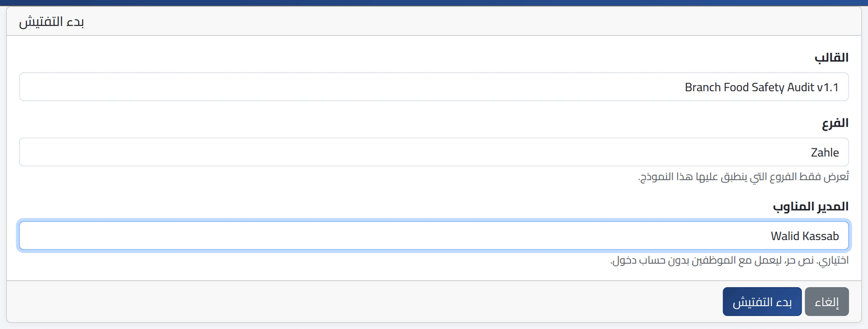Click the اختياري hint text under manager field
The width and height of the screenshot is (868, 329).
click(729, 260)
